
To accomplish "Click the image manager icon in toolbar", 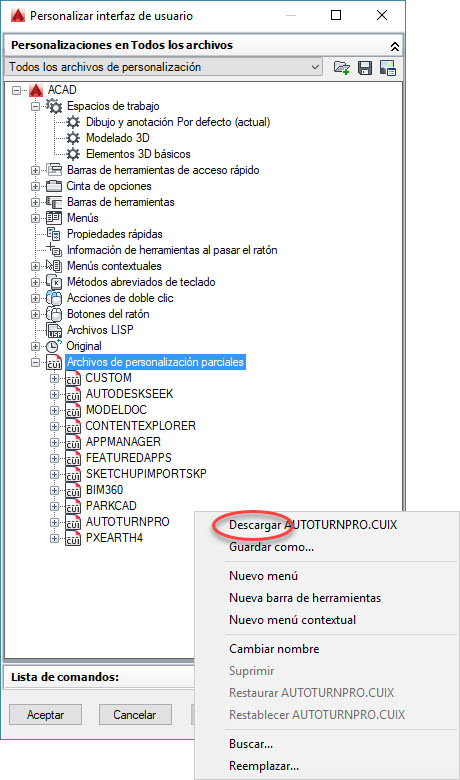I will [387, 68].
